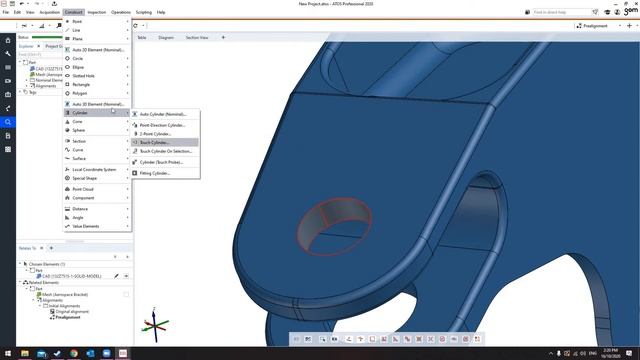Collapse the Chosen Elements tree node
Viewport: 640px width, 360px height.
[20, 264]
